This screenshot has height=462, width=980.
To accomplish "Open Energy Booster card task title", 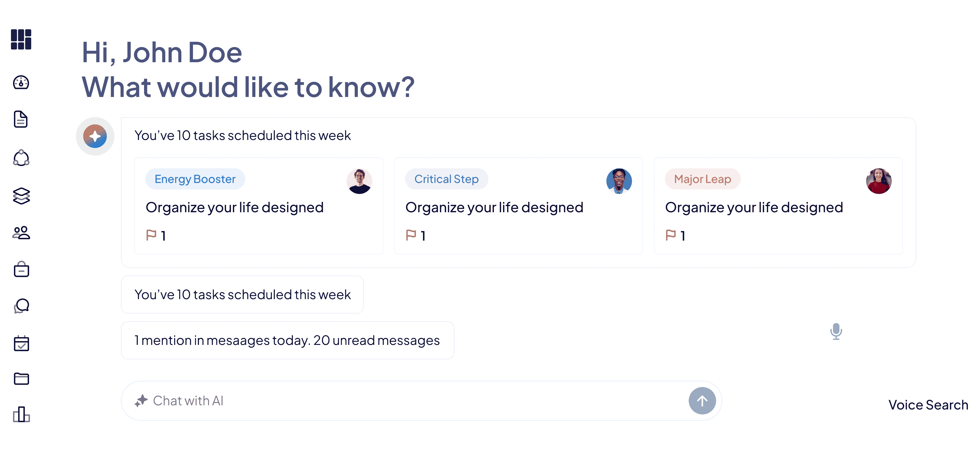I will click(235, 208).
